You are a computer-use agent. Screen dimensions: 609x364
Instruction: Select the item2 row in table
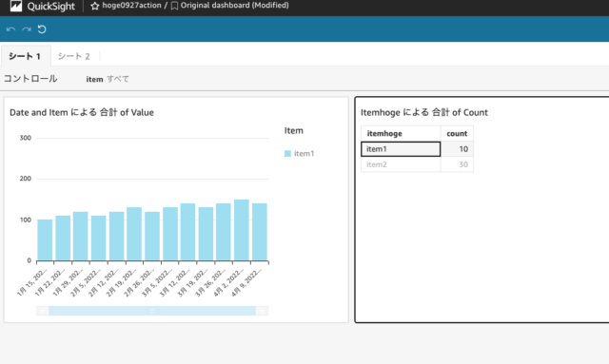point(417,164)
